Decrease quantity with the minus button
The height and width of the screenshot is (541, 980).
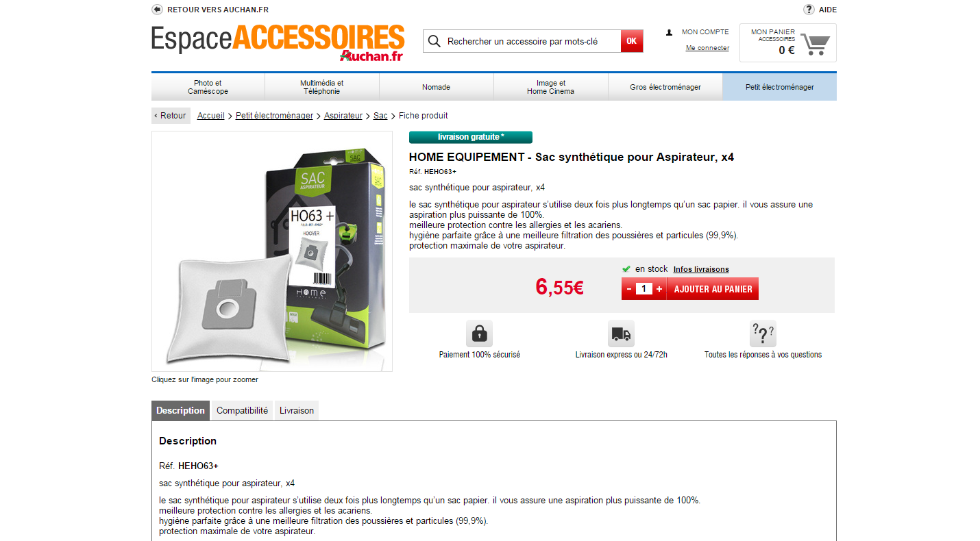point(629,289)
